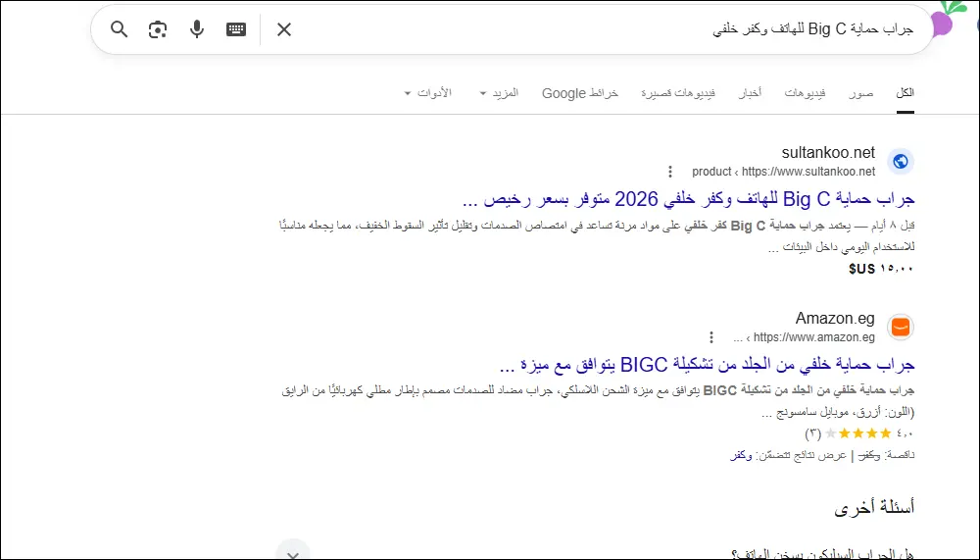Click the sultankoo result snippet text

(x=597, y=236)
